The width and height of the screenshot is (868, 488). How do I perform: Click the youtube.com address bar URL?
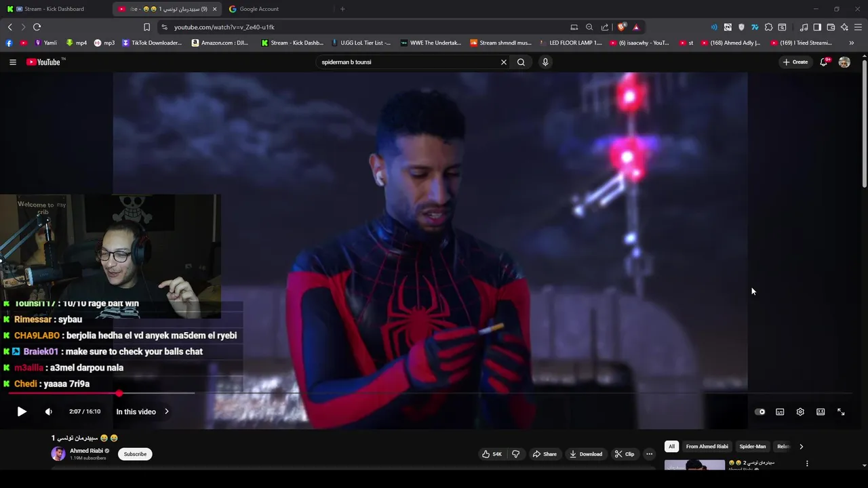(224, 27)
